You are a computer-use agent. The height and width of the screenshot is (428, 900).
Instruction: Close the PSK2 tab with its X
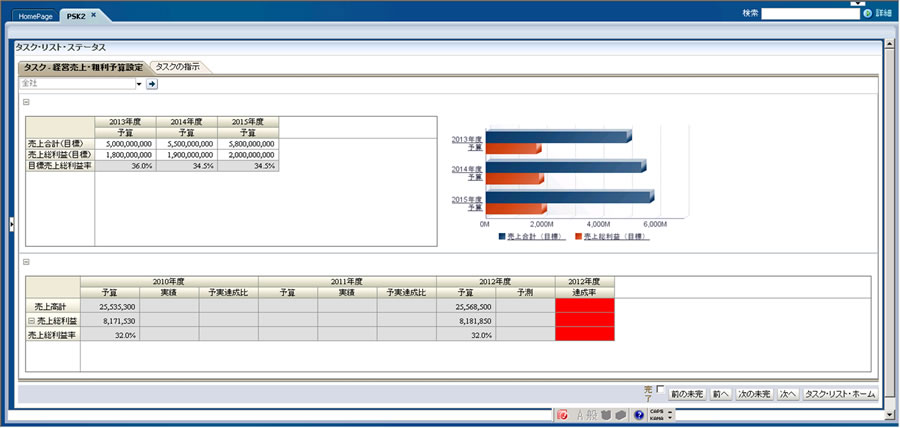(93, 16)
